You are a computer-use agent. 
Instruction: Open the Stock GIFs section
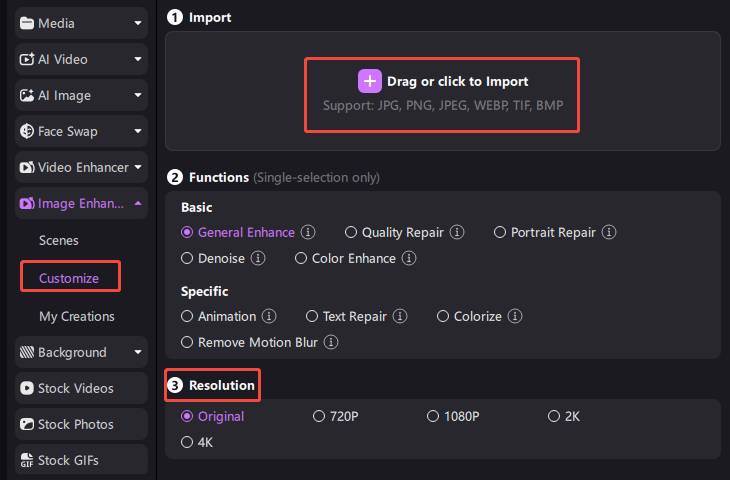[81, 460]
